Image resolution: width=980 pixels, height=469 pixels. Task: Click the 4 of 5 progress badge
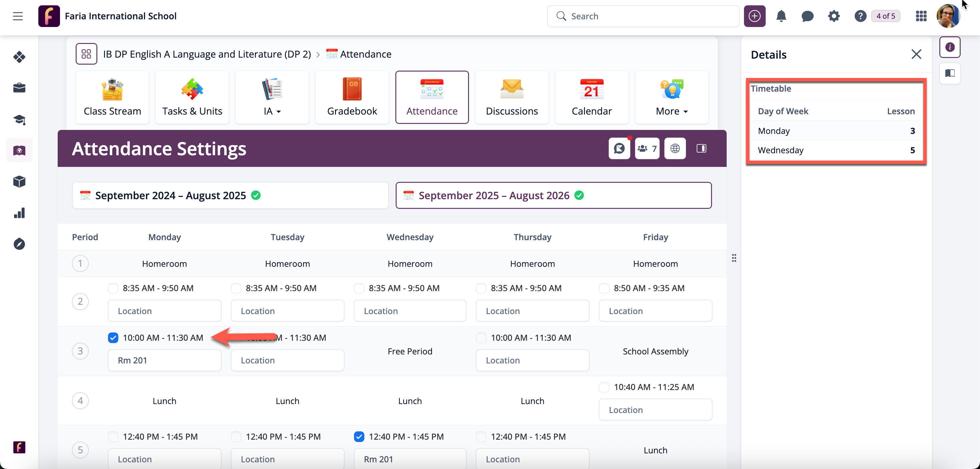tap(886, 16)
